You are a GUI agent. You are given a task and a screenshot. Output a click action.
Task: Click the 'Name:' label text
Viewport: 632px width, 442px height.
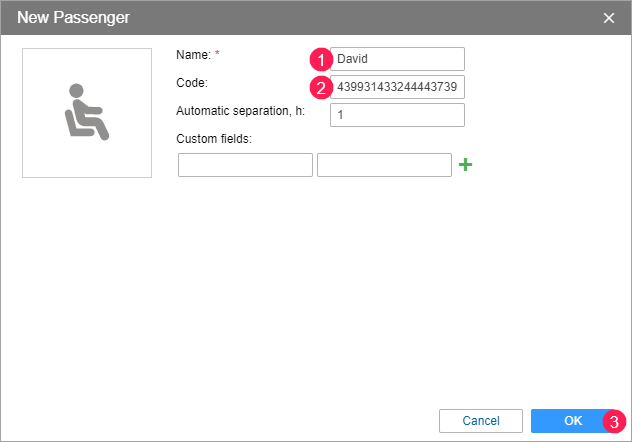pos(193,55)
